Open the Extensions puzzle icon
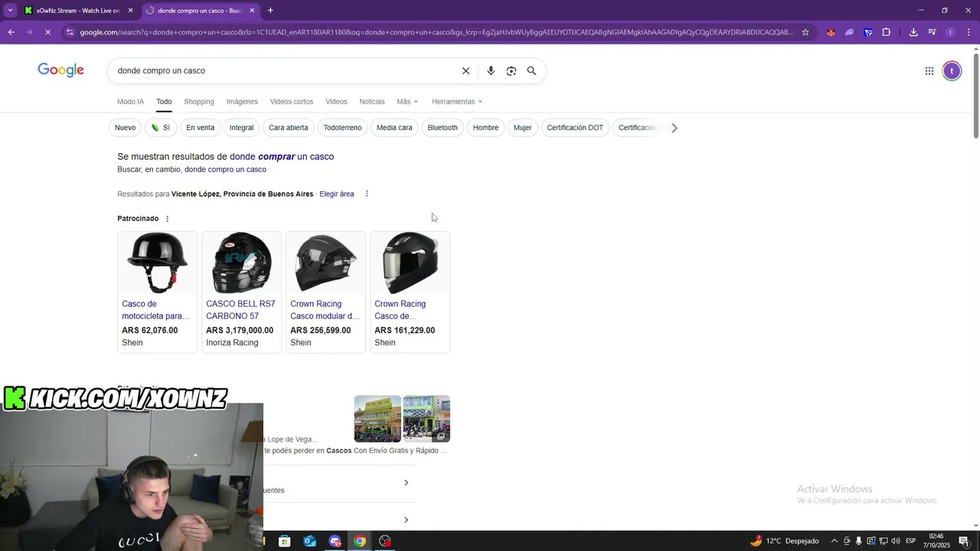The image size is (980, 551). click(887, 32)
